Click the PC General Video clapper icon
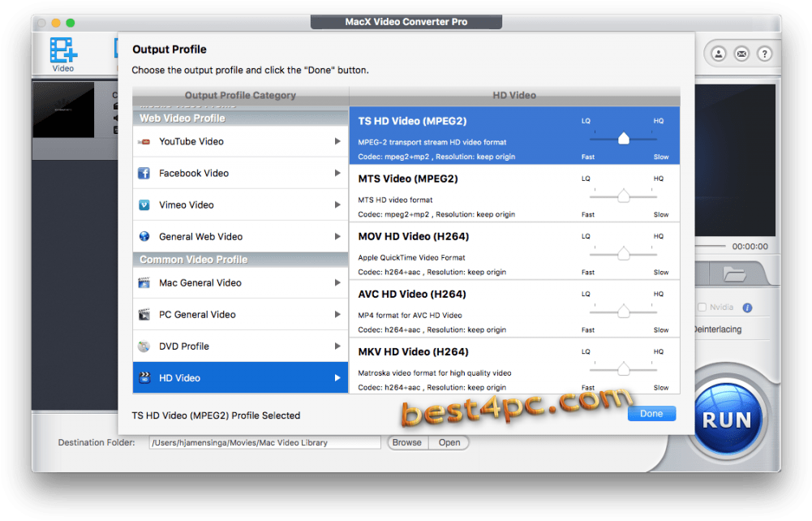The image size is (812, 521). [144, 314]
